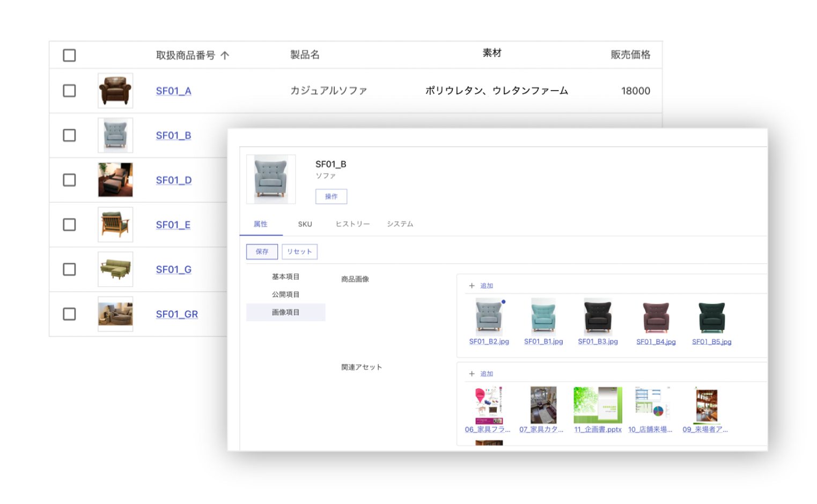Screen dimensions: 817x504
Task: Switch to the ヒストリー tab
Action: pos(352,224)
